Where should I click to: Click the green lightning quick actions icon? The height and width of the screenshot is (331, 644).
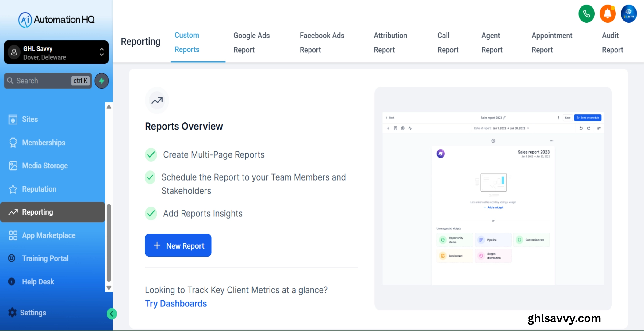click(102, 81)
